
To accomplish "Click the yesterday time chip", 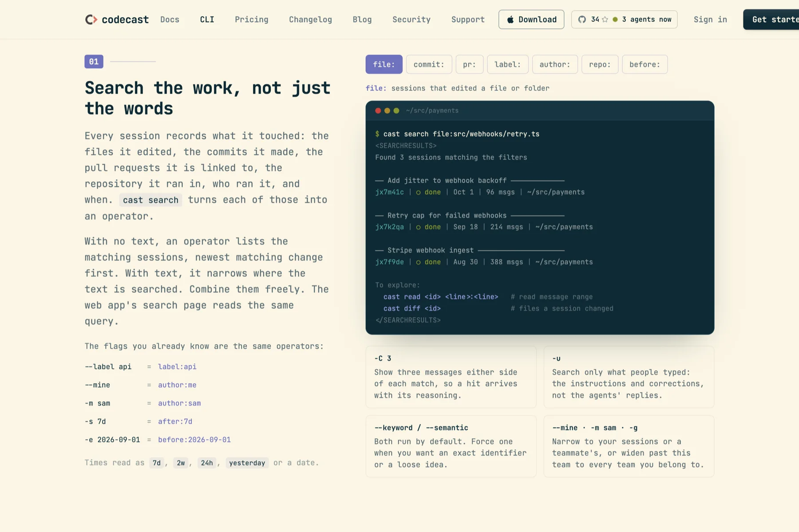I will pos(247,463).
